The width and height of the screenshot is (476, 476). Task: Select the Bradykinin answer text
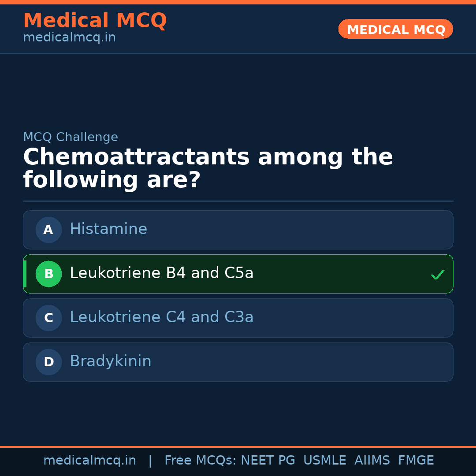pyautogui.click(x=110, y=361)
